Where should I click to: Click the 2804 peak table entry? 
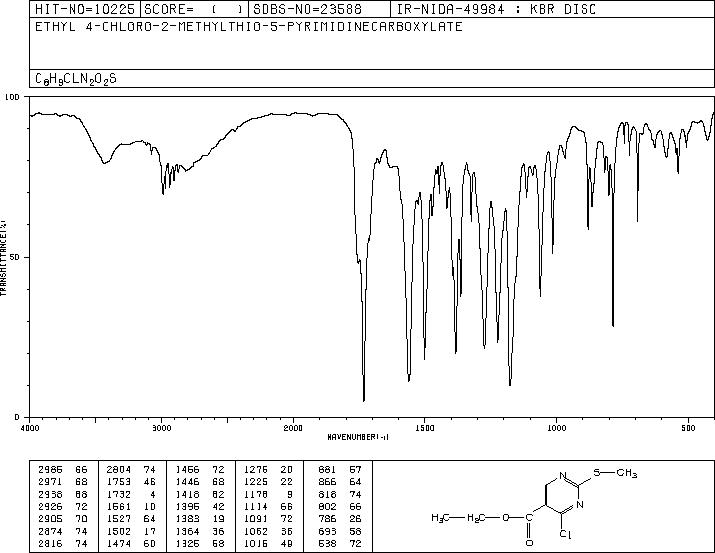point(131,470)
